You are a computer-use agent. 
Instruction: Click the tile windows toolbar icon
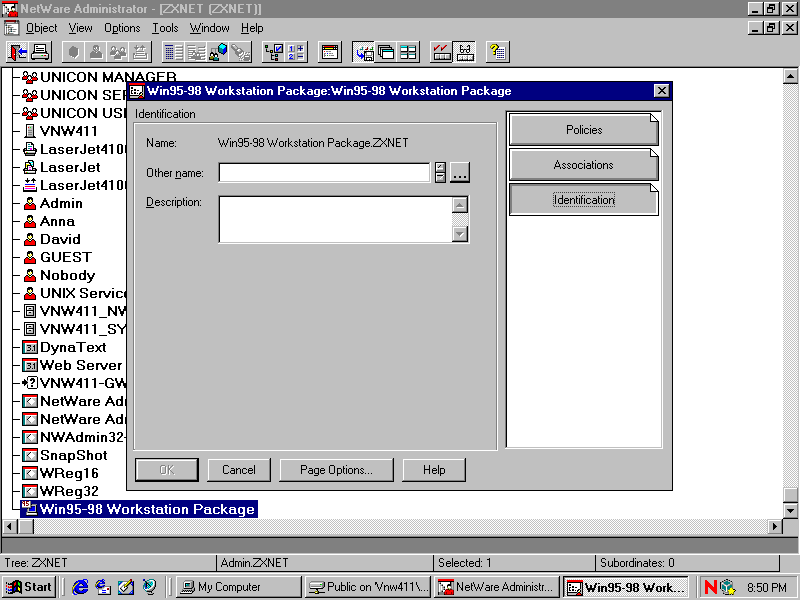coord(408,52)
